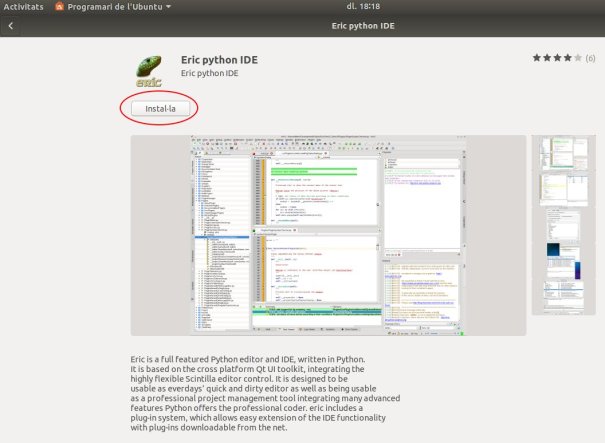
Task: Click the review count (6)
Action: tap(590, 59)
